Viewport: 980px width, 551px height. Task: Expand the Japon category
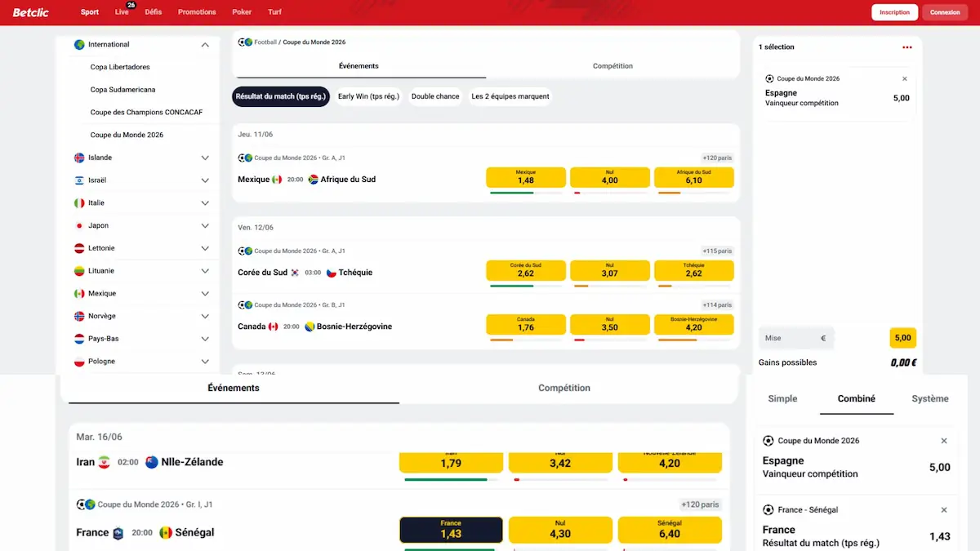coord(204,225)
